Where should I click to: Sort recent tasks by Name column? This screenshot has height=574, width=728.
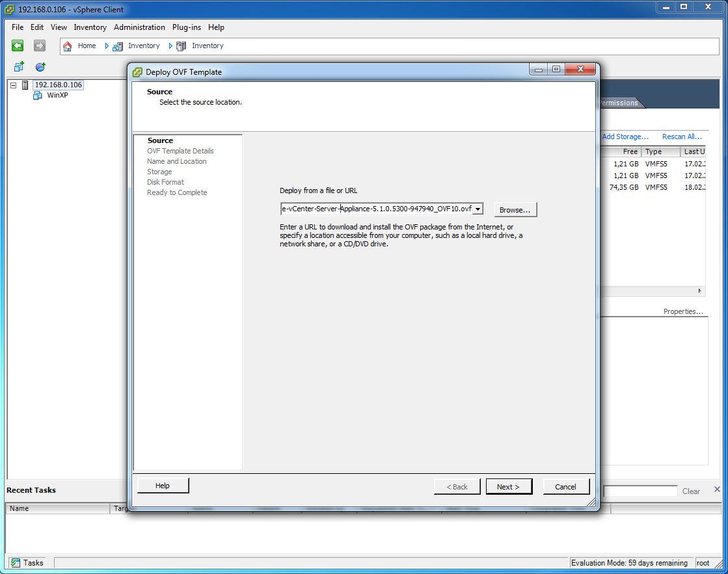click(x=57, y=508)
